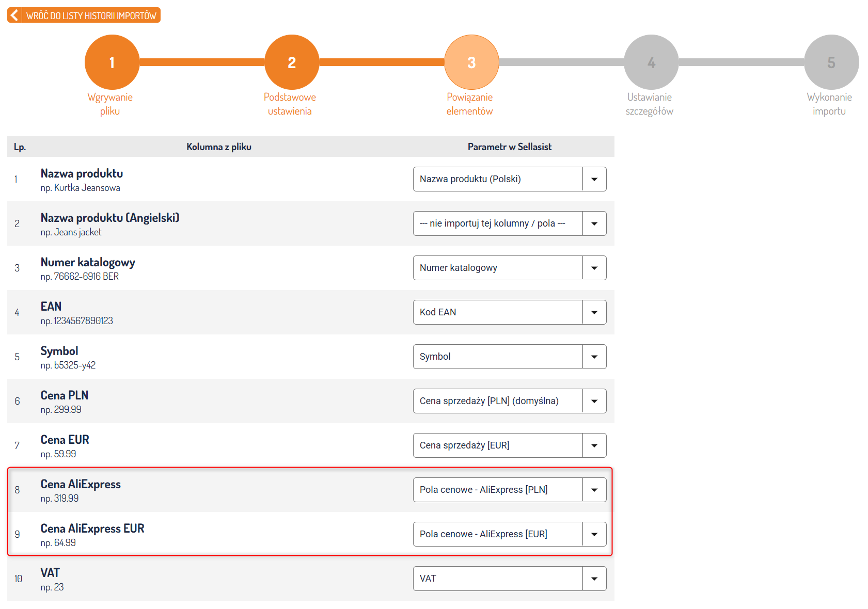
Task: Click 'Wróć do listy historii importów' button
Action: [91, 15]
